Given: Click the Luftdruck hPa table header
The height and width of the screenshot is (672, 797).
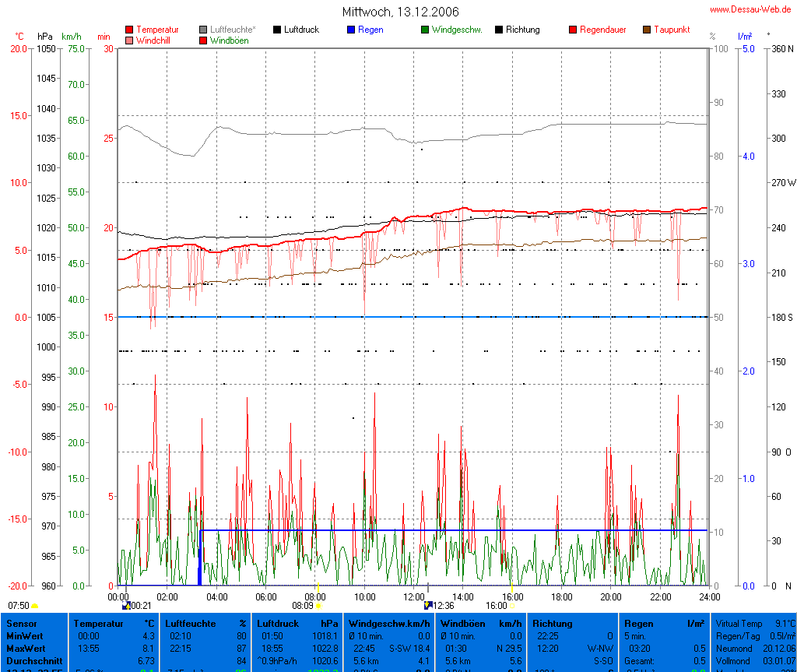Looking at the screenshot, I should tap(298, 623).
